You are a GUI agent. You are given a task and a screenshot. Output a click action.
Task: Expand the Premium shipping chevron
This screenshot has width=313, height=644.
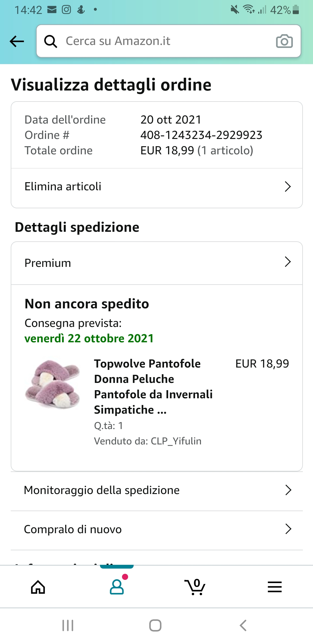coord(287,262)
